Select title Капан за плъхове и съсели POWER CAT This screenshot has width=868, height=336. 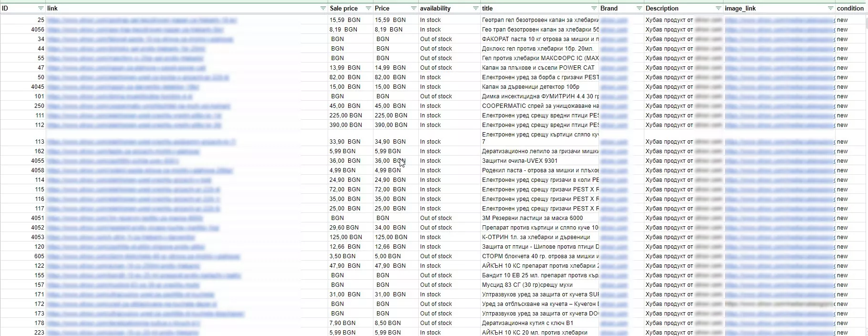(x=538, y=68)
